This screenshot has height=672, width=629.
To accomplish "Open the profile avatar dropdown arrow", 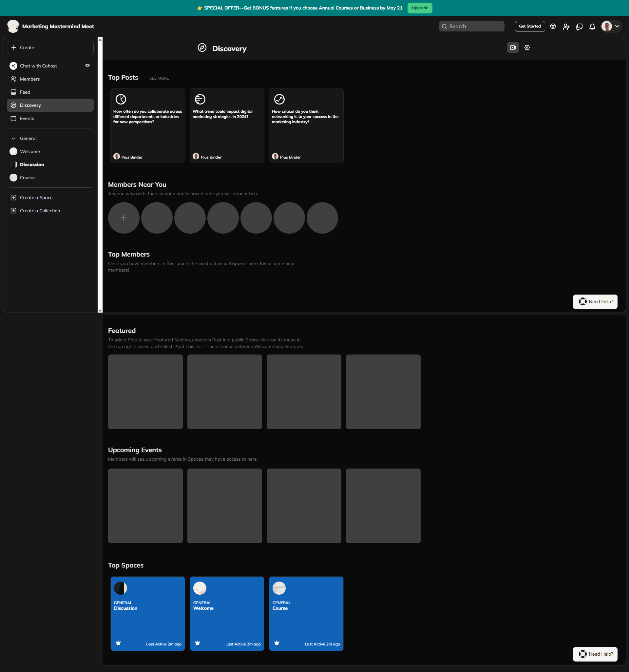I will click(x=617, y=26).
